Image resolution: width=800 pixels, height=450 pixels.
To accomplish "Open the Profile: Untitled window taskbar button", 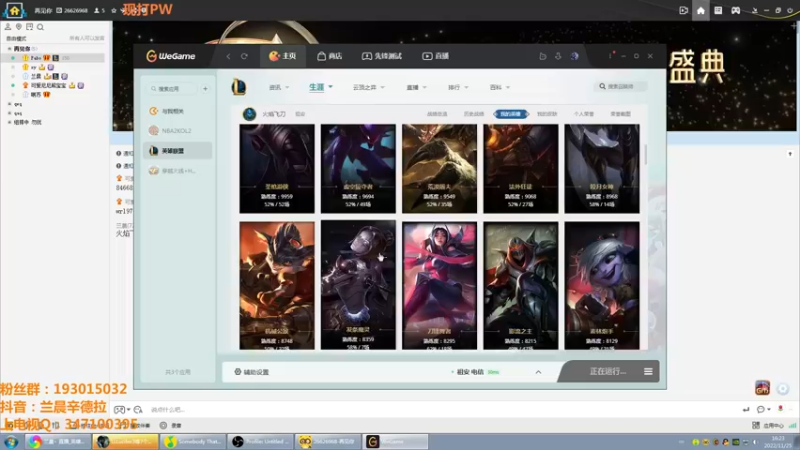I will coord(261,442).
